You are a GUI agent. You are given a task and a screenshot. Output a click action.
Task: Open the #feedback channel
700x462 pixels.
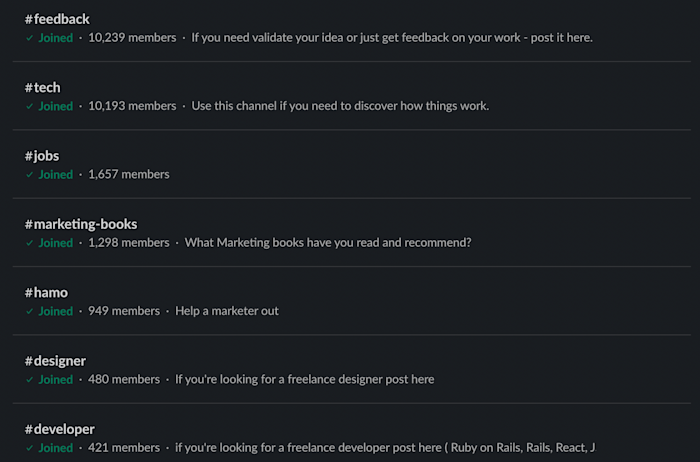pos(57,19)
